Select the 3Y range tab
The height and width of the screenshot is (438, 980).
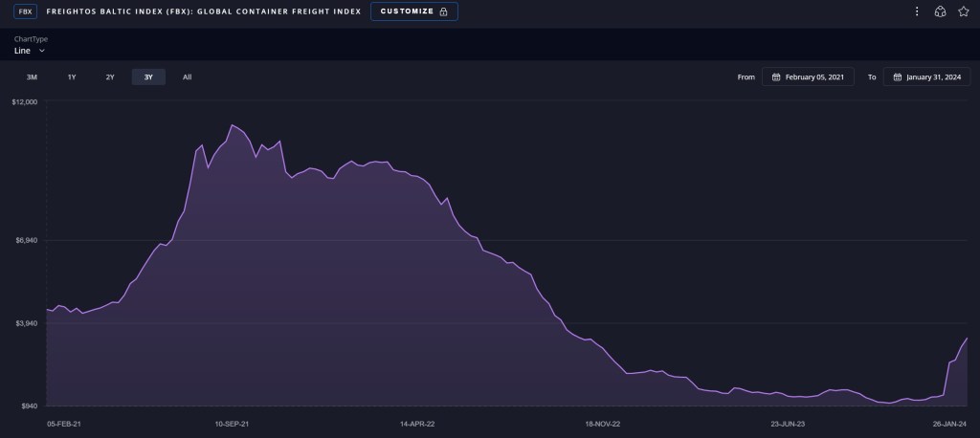tap(148, 77)
